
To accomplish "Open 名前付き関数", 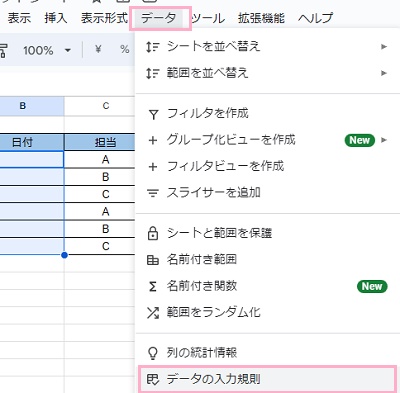I will [x=267, y=286].
